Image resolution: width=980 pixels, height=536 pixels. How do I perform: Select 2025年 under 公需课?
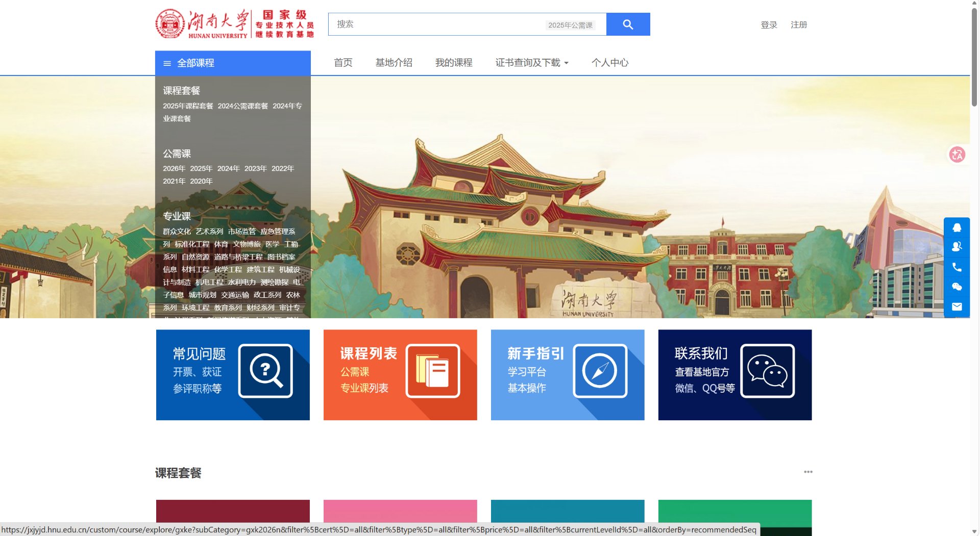(x=201, y=169)
